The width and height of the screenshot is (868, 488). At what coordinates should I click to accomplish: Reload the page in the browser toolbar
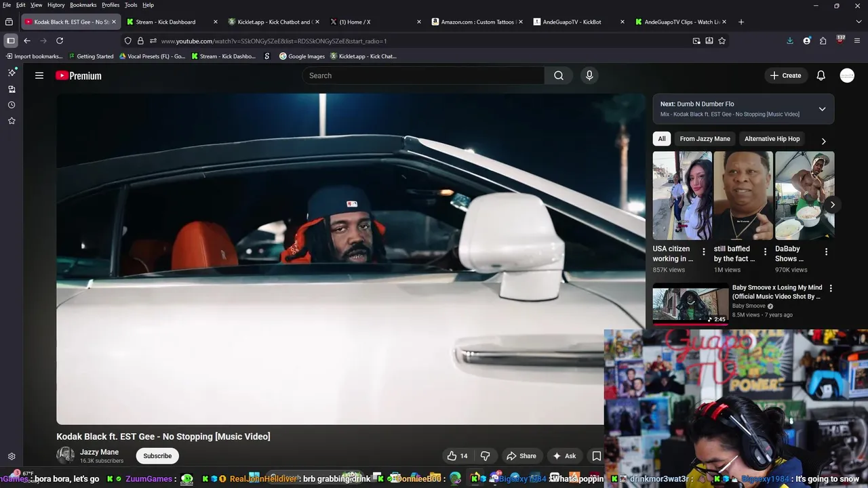pos(60,41)
